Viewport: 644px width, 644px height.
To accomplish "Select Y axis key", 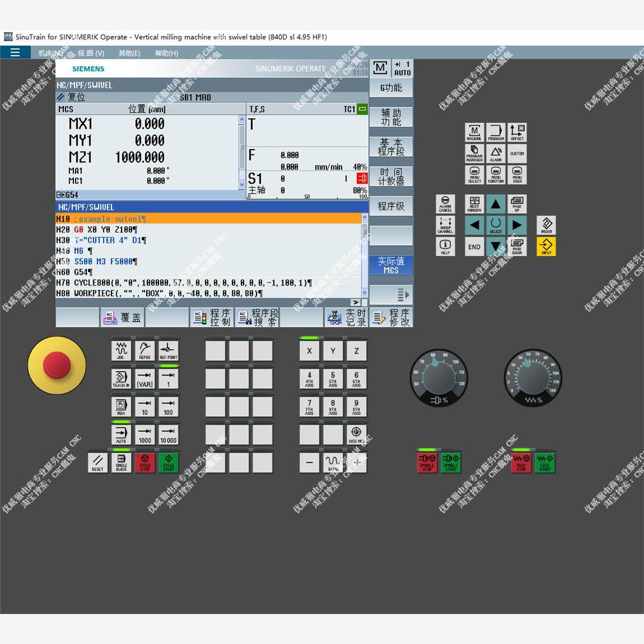I will click(333, 350).
